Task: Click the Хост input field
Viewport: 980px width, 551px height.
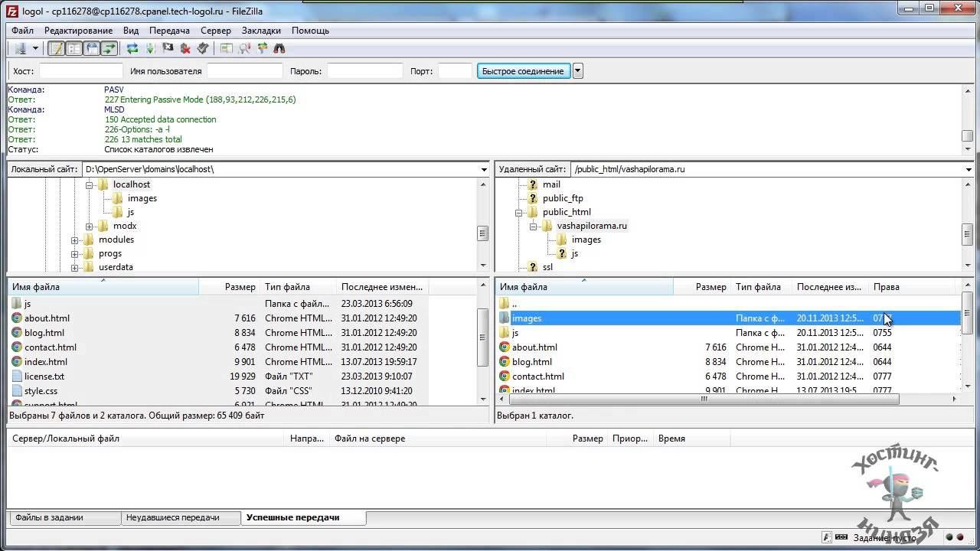Action: point(80,71)
